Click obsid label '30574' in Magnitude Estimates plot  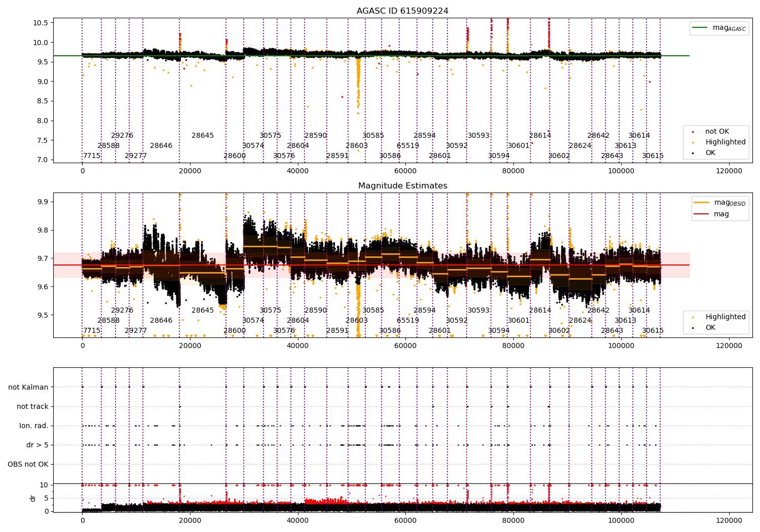(x=253, y=321)
